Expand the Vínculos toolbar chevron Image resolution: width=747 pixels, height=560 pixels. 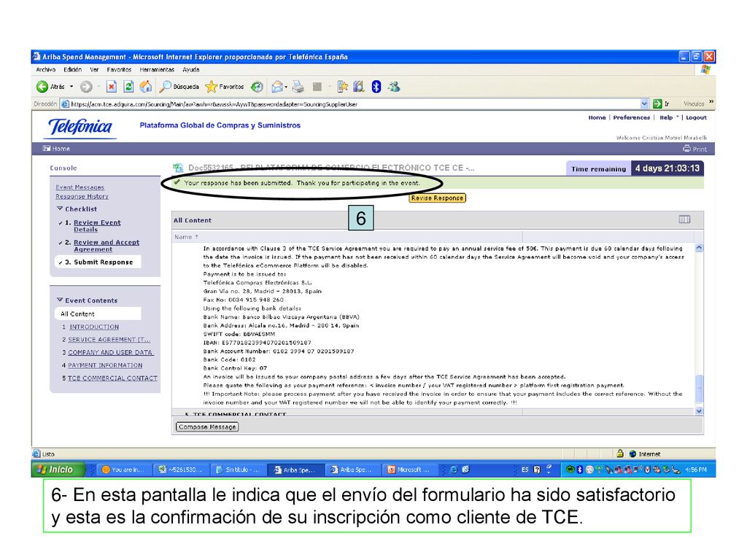coord(711,102)
